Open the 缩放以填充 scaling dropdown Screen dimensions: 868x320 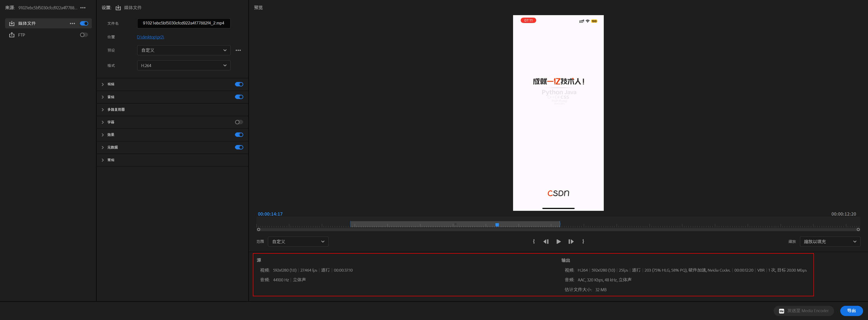[830, 242]
